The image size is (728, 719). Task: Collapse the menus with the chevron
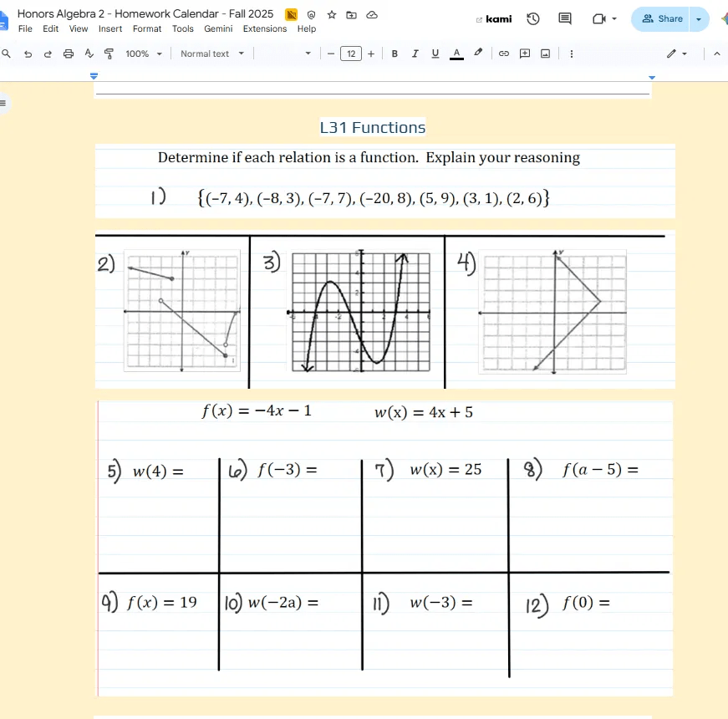(x=717, y=54)
